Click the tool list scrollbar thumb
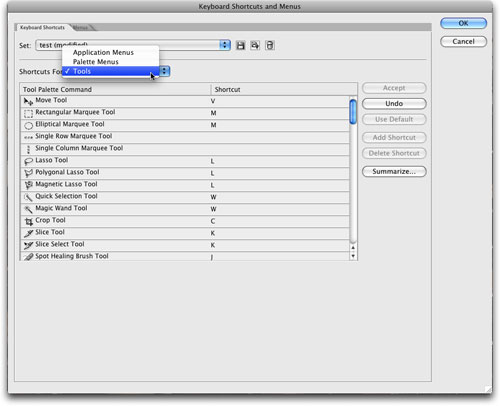This screenshot has width=500, height=406. 353,112
